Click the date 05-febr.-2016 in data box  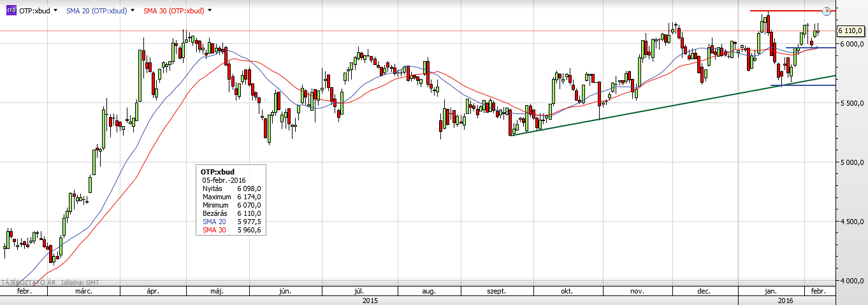pos(223,180)
